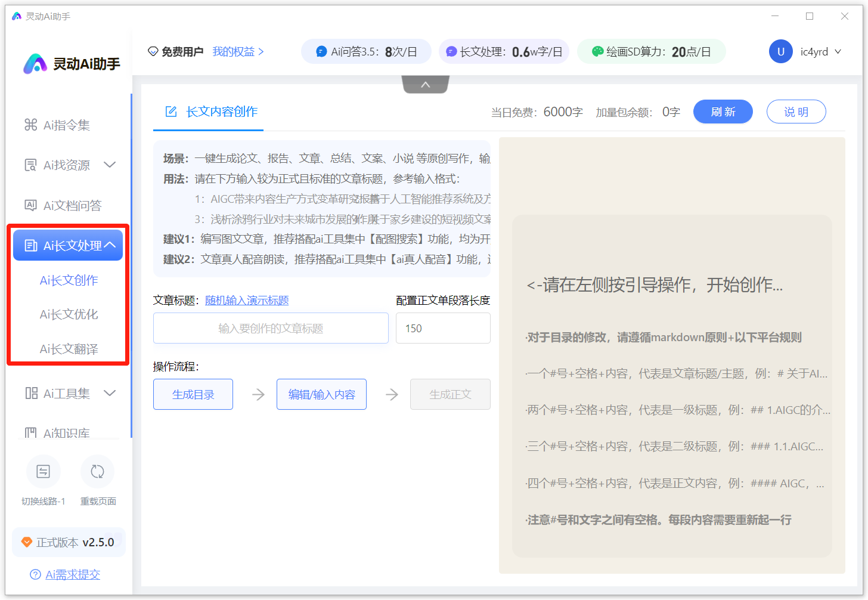This screenshot has height=600, width=868.
Task: Click the Ai工具集 grid icon
Action: click(31, 393)
